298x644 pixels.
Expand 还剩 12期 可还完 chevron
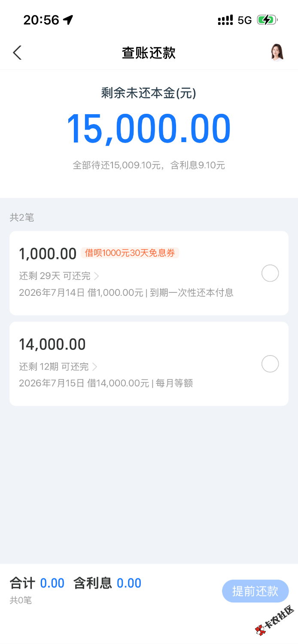[95, 367]
